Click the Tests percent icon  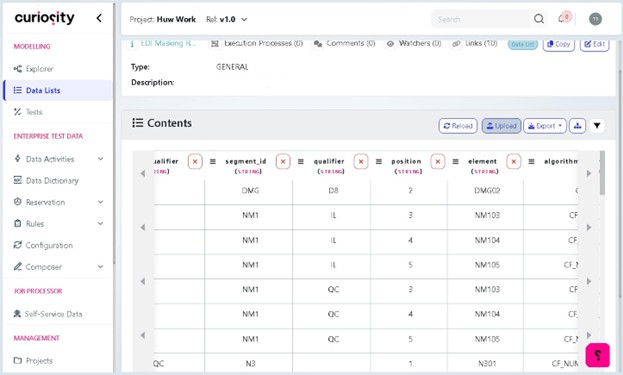point(17,112)
